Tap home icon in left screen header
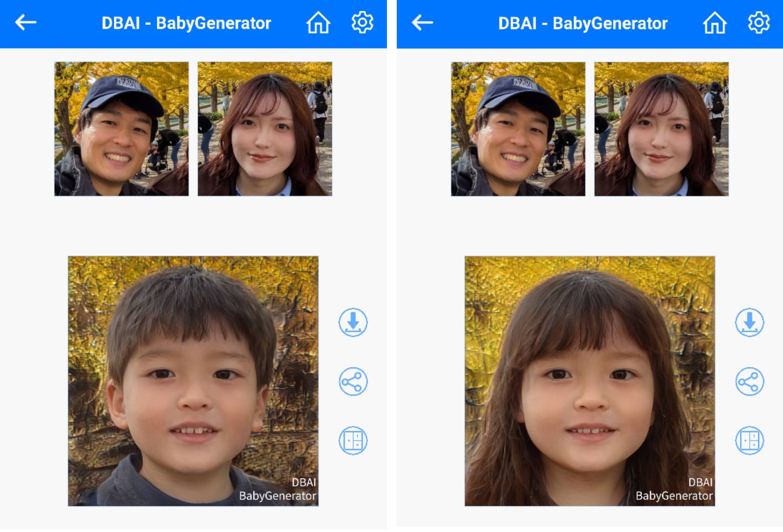 (x=318, y=23)
